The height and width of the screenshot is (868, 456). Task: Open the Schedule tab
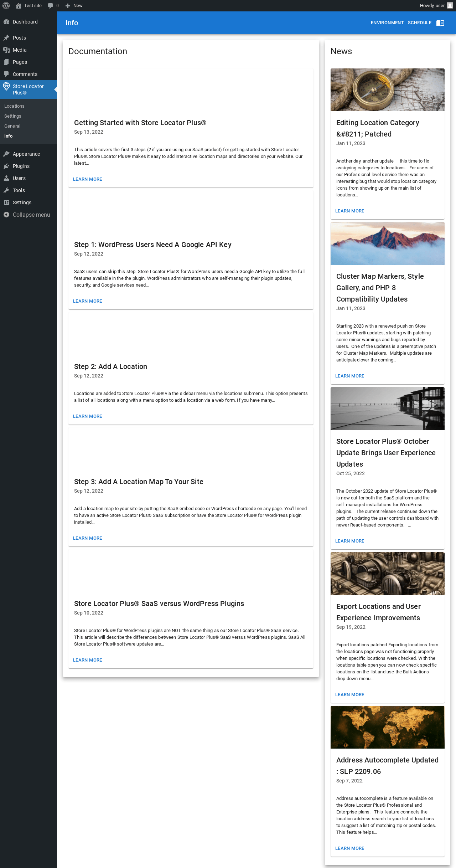tap(420, 23)
